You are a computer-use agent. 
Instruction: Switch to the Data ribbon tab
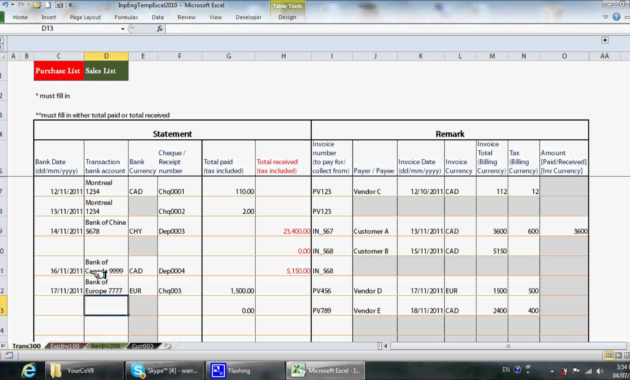pos(158,17)
